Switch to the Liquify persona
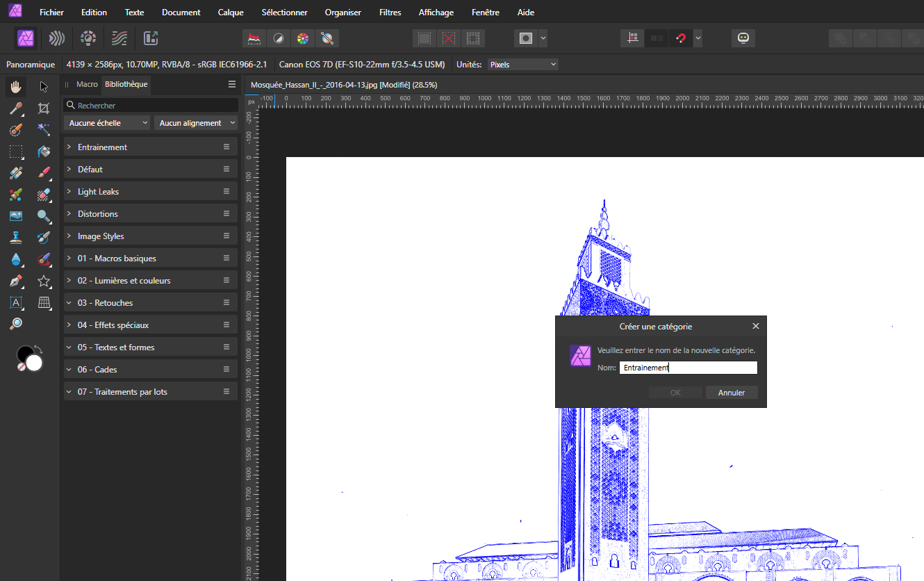Screen dimensions: 924x581 coord(56,38)
